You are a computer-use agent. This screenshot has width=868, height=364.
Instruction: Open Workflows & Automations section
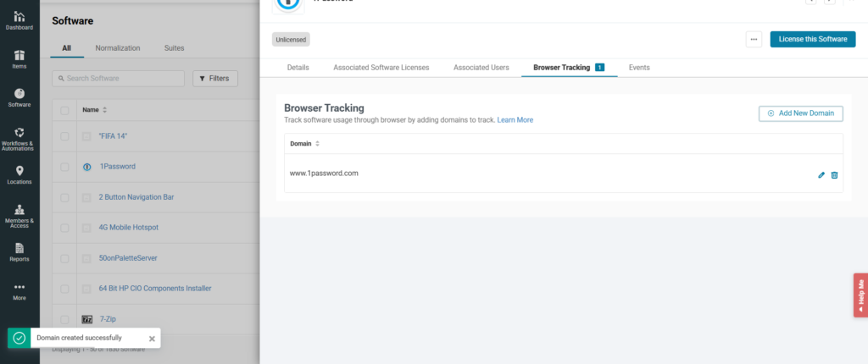point(19,137)
